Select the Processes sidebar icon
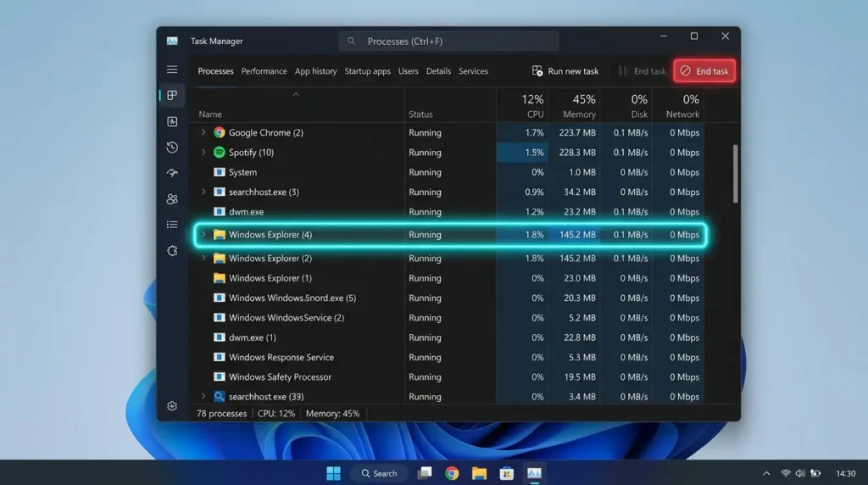Image resolution: width=868 pixels, height=485 pixels. [x=172, y=95]
